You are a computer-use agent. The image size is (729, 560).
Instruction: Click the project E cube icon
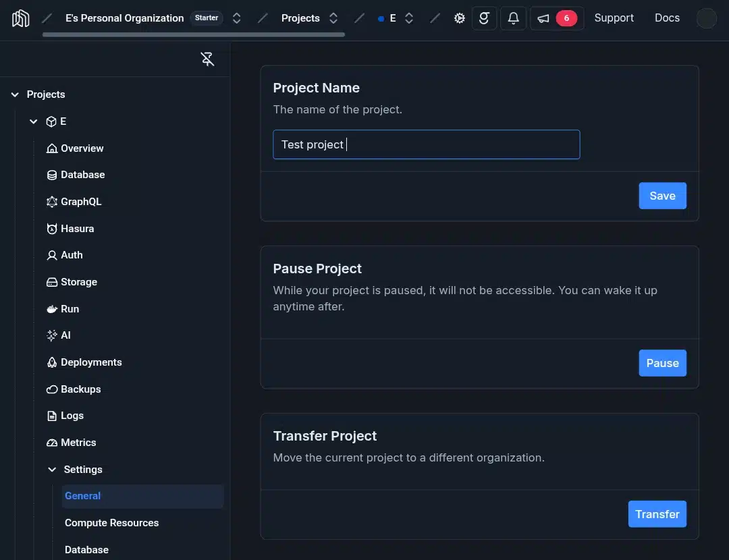[x=51, y=121]
